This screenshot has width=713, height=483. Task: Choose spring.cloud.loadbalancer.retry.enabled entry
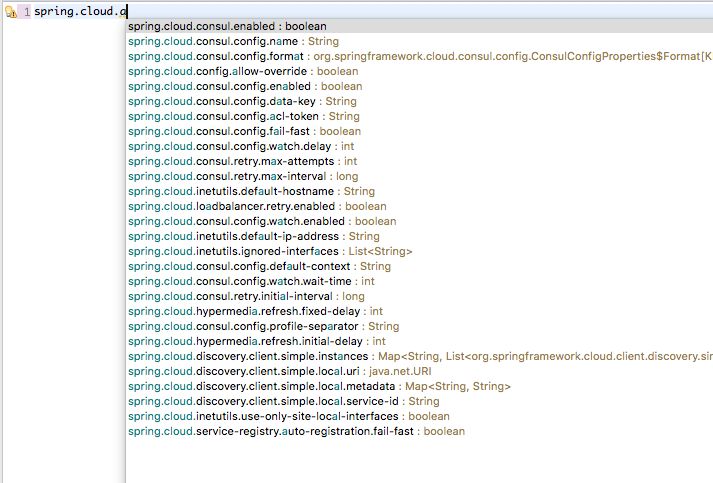pos(419,206)
